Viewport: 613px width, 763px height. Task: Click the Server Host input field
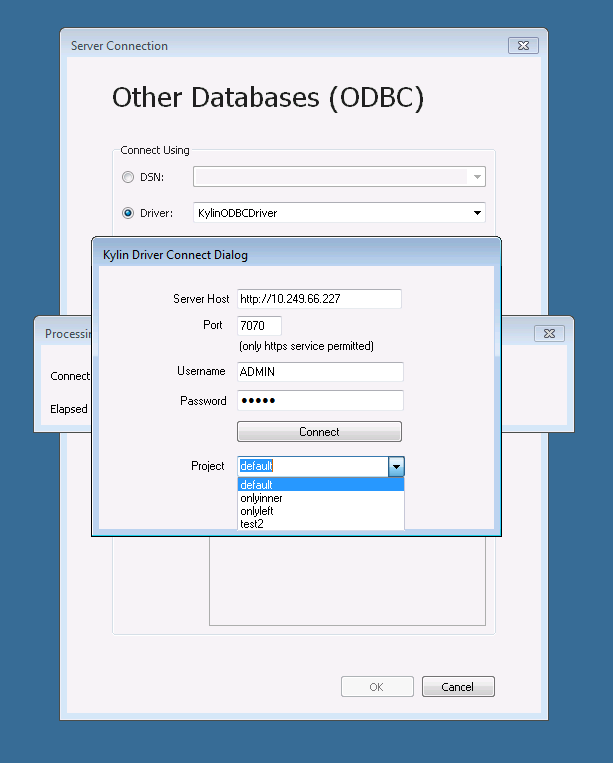point(319,299)
